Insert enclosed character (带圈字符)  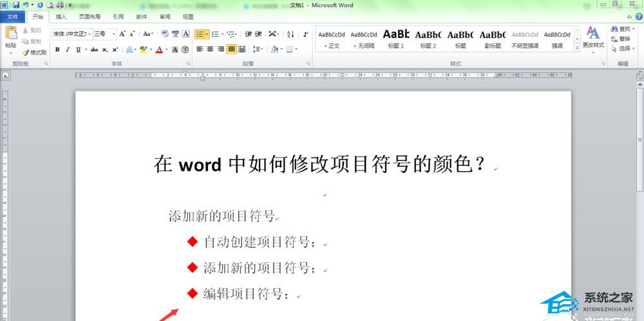click(185, 50)
